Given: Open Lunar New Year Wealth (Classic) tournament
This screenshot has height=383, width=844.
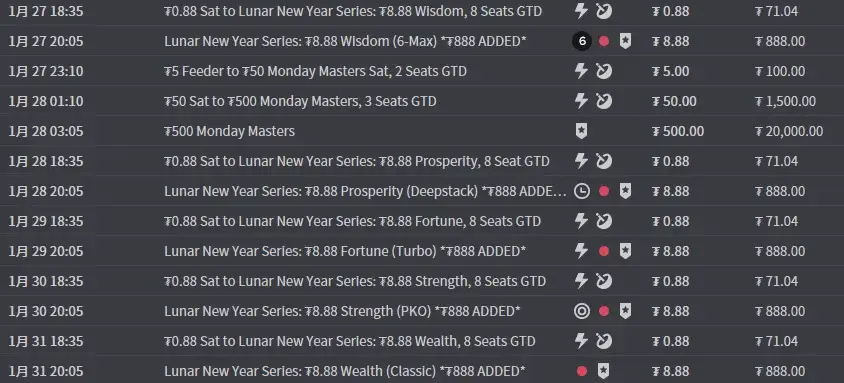Looking at the screenshot, I should [x=344, y=371].
